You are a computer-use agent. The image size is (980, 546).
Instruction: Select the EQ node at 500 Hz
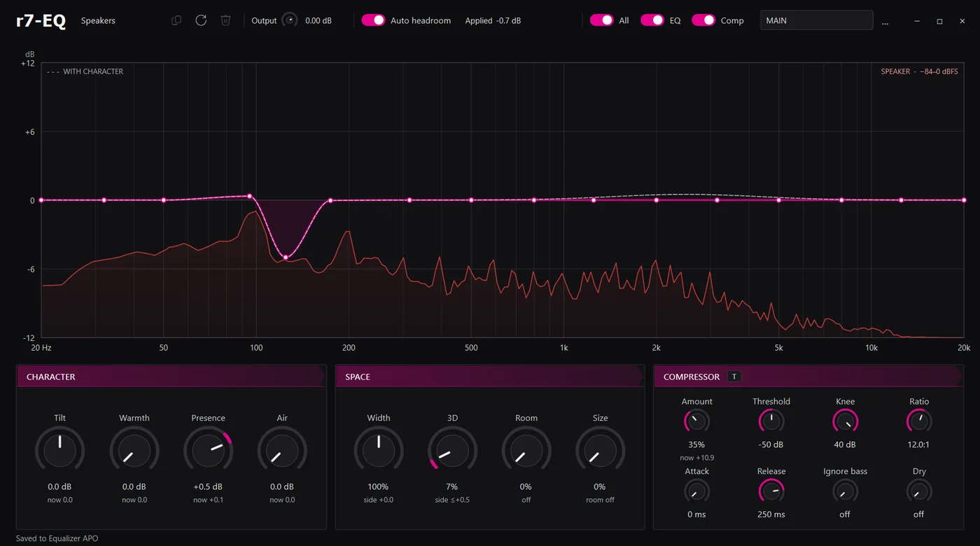(471, 200)
